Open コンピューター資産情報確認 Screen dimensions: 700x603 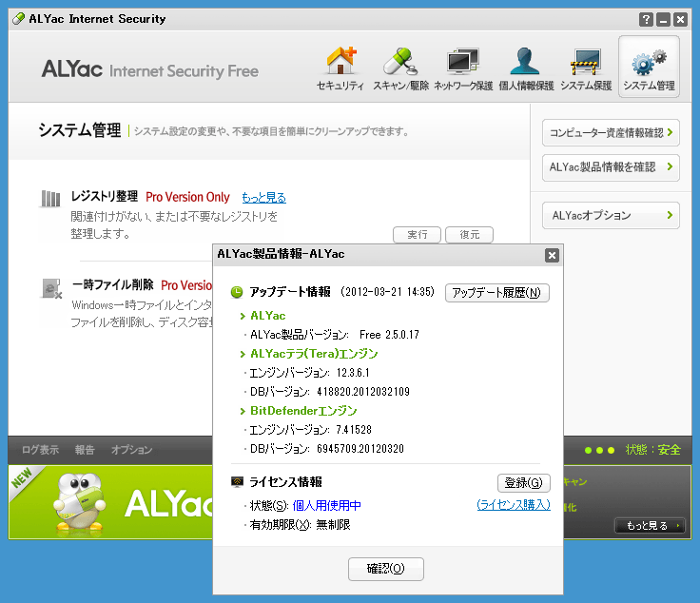[x=611, y=132]
